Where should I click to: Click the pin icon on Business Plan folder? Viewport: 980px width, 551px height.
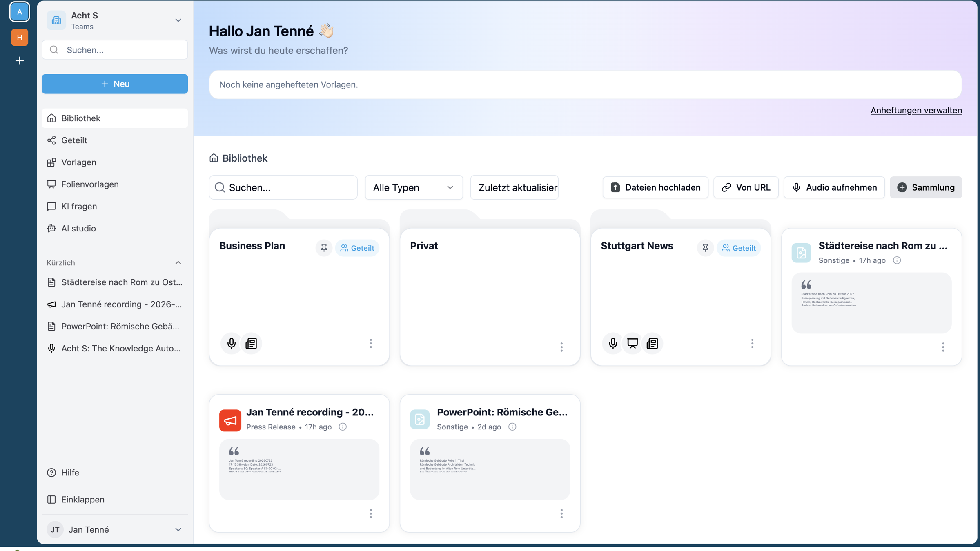(x=324, y=248)
